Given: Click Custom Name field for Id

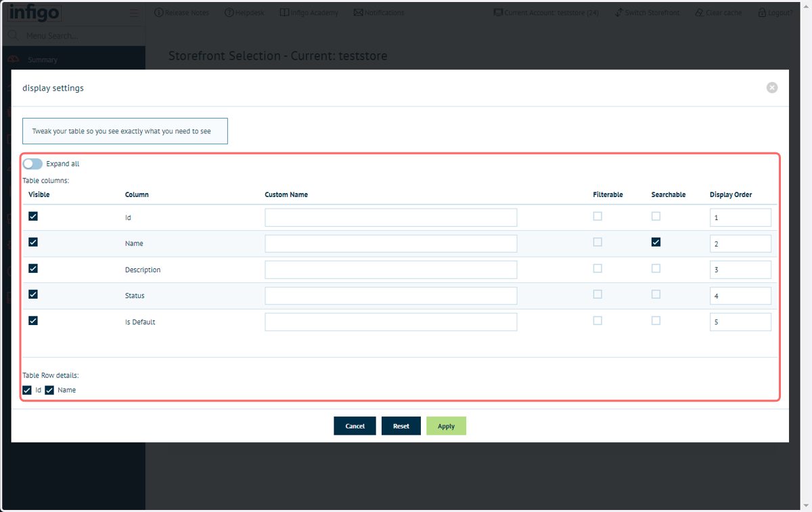Looking at the screenshot, I should coord(391,217).
